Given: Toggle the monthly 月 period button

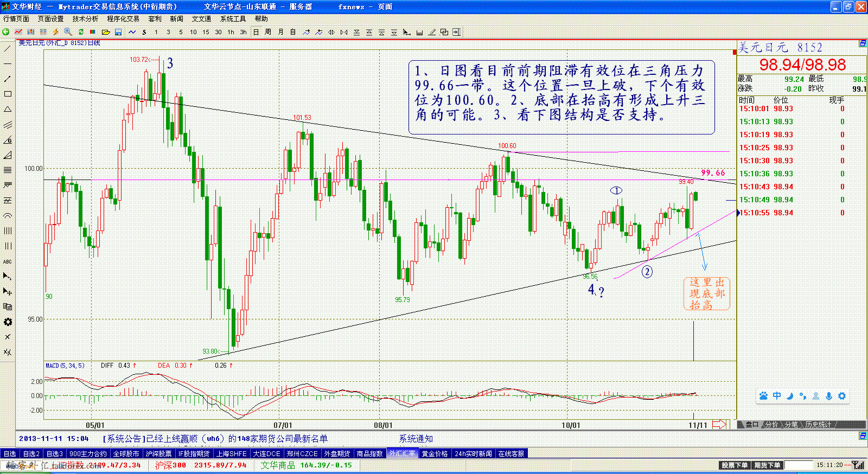Looking at the screenshot, I should (x=280, y=32).
